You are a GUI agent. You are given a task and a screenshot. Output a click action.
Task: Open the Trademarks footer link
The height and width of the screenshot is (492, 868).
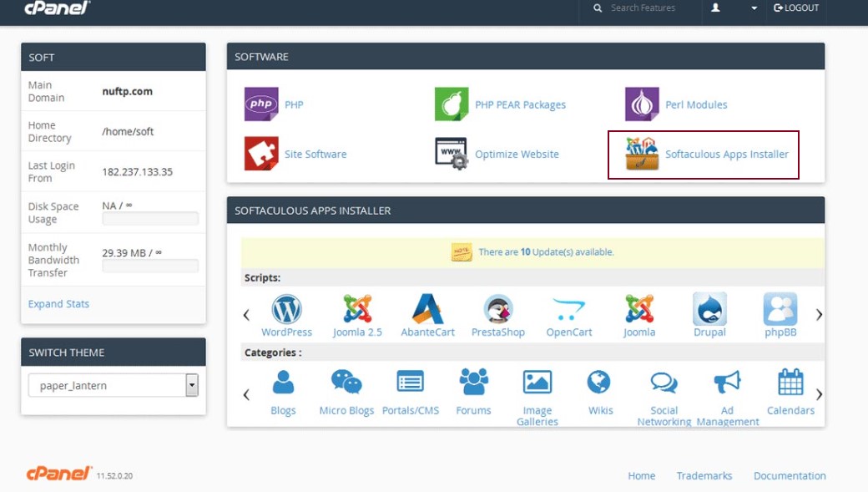click(704, 475)
